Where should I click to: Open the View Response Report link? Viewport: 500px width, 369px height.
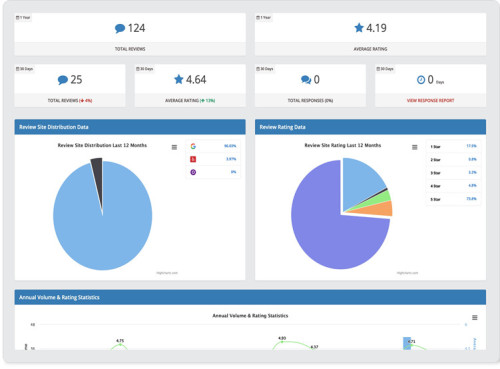click(430, 100)
